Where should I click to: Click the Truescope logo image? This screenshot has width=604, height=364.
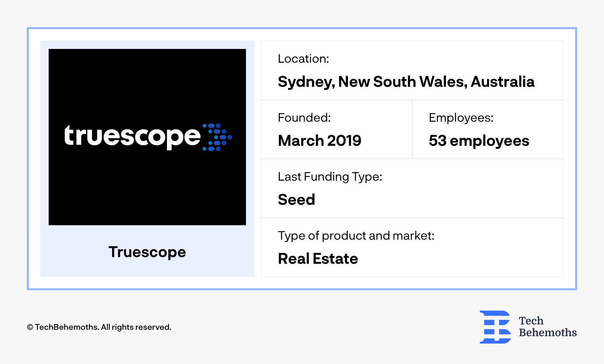(147, 137)
